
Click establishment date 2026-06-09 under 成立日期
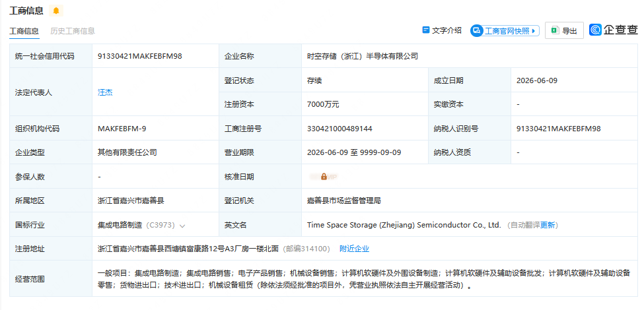click(x=537, y=80)
